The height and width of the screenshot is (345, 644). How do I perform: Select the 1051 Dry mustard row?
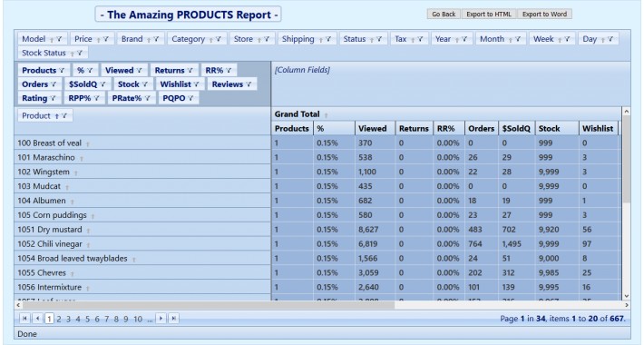[142, 230]
